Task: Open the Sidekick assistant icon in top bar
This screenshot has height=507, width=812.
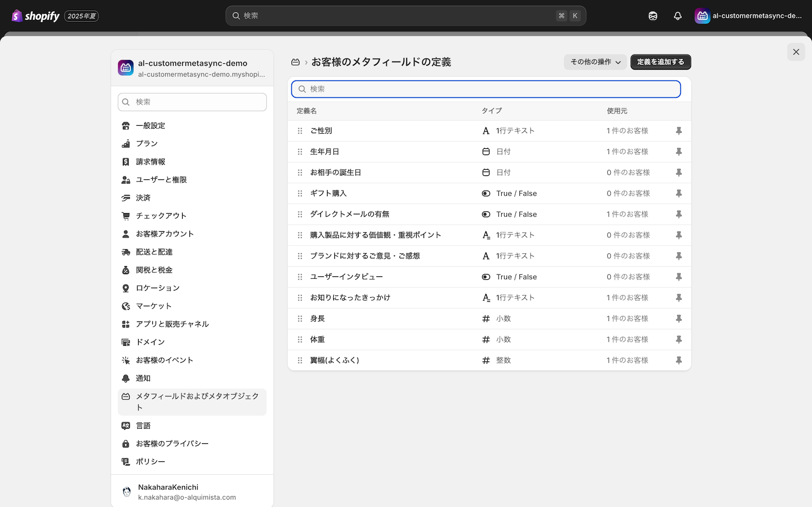Action: coord(653,16)
